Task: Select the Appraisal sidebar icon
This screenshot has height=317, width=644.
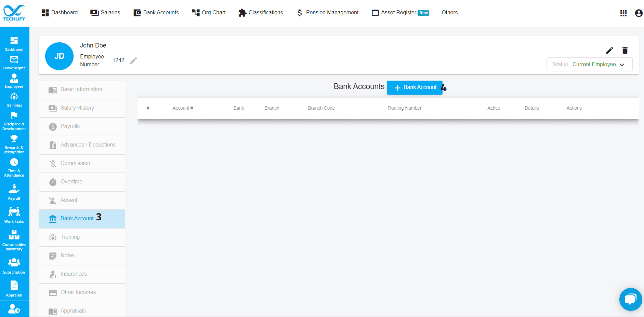Action: coord(14,287)
